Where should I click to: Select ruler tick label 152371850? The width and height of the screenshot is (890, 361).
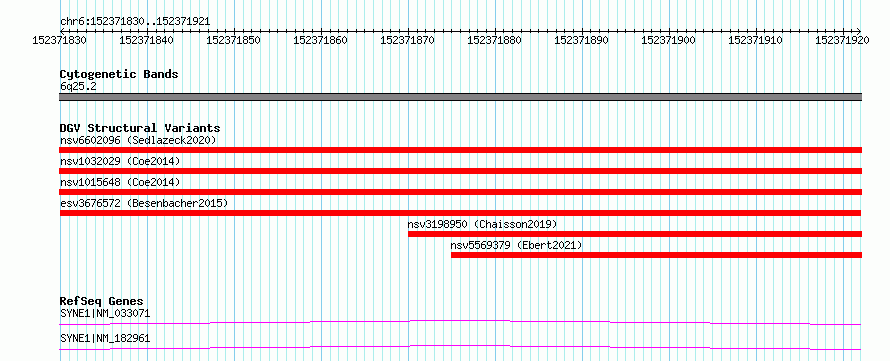pos(234,40)
